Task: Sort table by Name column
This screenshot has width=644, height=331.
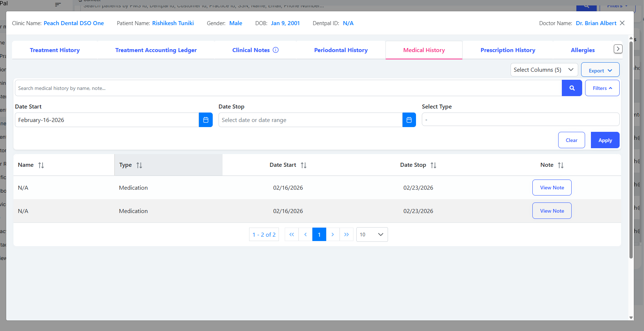Action: click(x=41, y=165)
